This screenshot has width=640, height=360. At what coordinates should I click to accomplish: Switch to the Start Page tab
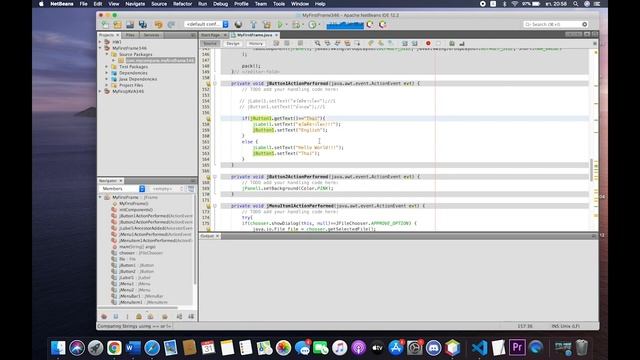tap(211, 35)
